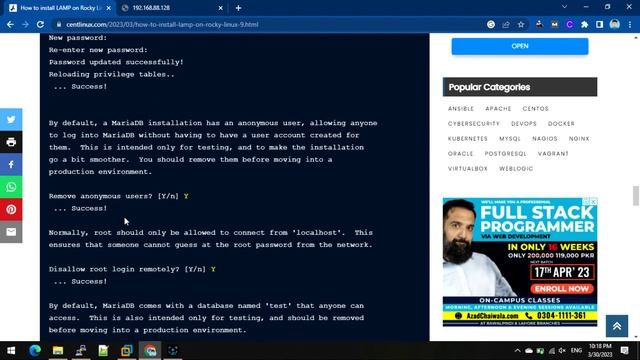
Task: Pin the article on Pinterest
Action: tap(11, 209)
